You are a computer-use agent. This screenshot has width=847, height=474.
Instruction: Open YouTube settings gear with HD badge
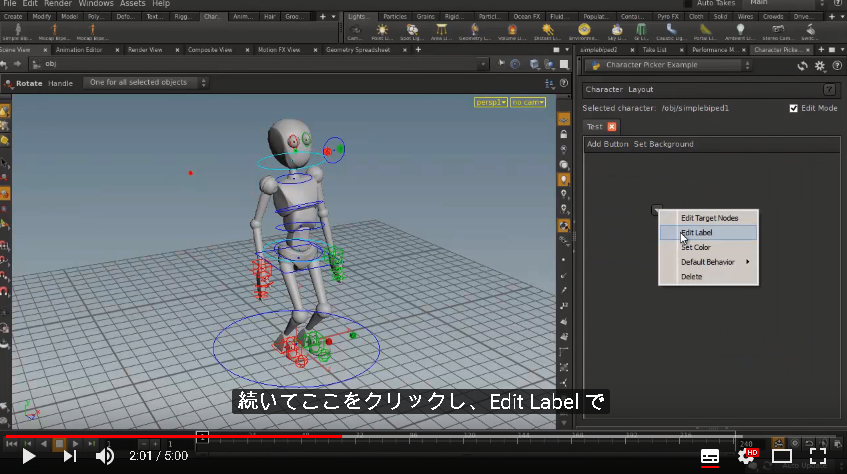click(748, 457)
